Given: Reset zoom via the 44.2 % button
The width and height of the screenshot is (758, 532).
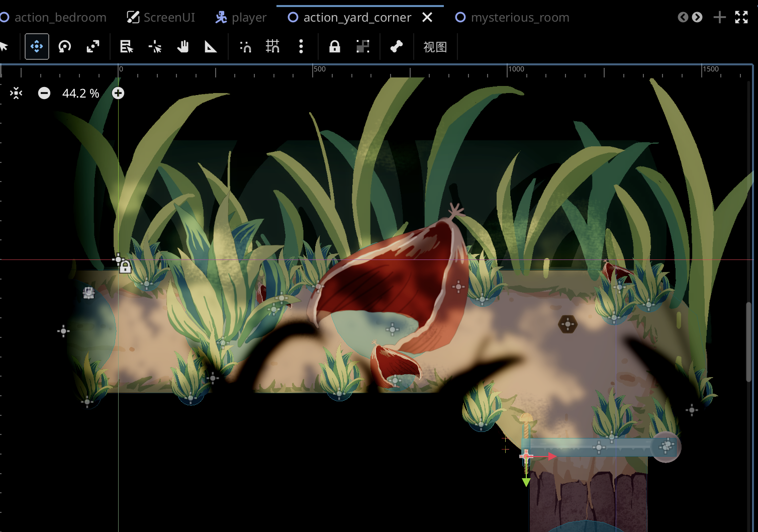Looking at the screenshot, I should point(80,93).
